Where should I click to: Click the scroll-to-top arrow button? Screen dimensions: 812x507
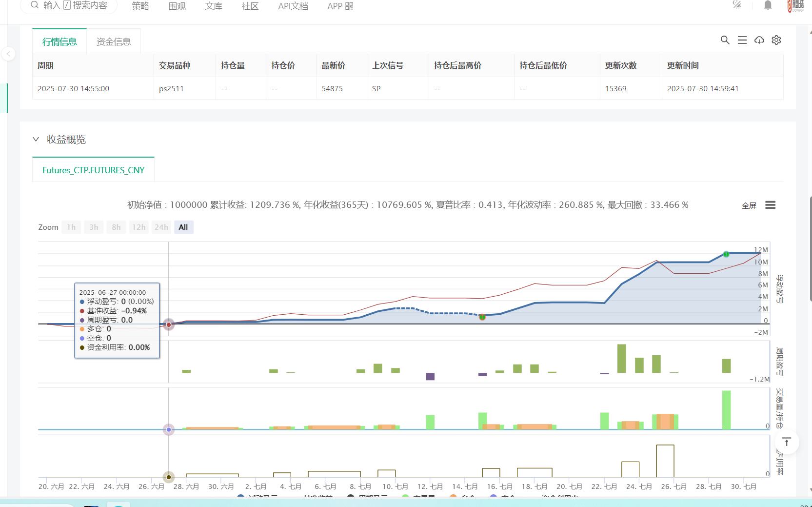click(x=786, y=442)
